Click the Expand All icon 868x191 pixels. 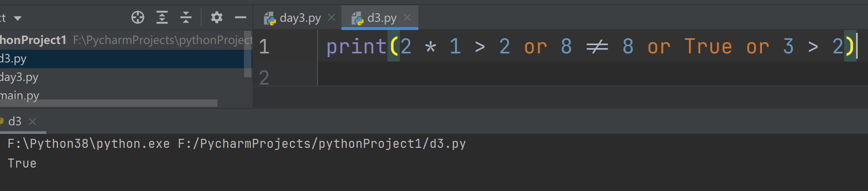[162, 18]
